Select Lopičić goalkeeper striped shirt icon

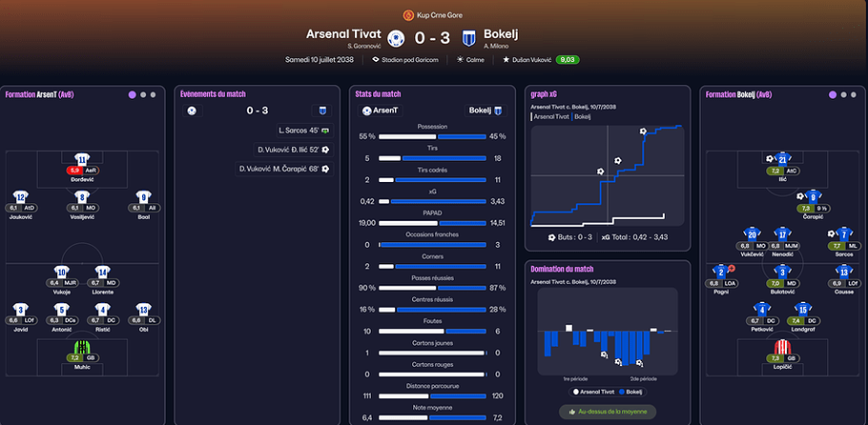781,347
